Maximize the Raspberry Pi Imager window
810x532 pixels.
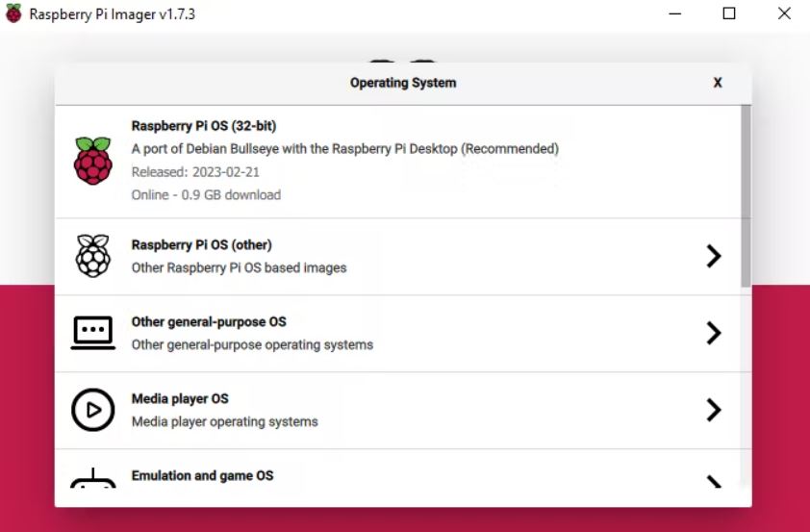pos(729,13)
